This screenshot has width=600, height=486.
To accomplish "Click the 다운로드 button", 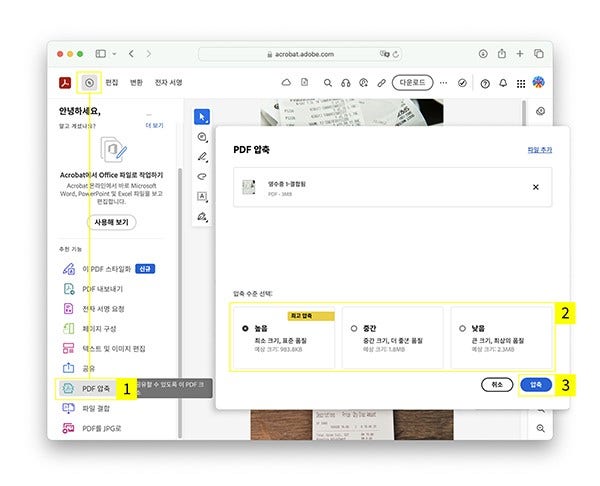I will coord(412,83).
